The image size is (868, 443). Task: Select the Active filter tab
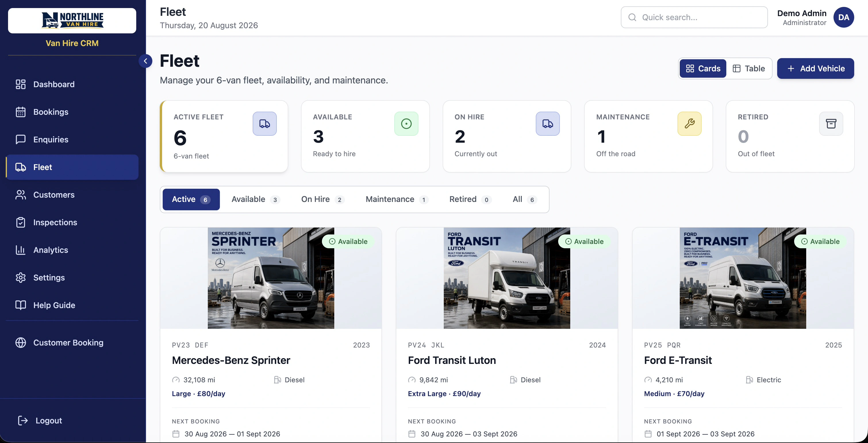click(191, 200)
